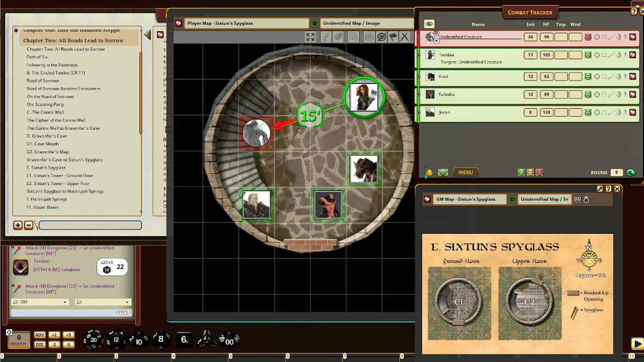Image resolution: width=644 pixels, height=362 pixels.
Task: Advance to next round with green arrow
Action: [631, 172]
